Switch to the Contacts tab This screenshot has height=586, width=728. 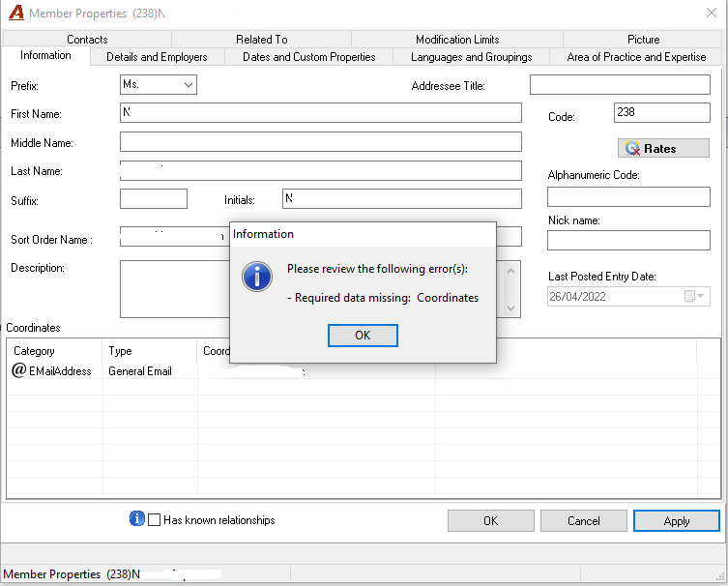point(87,39)
